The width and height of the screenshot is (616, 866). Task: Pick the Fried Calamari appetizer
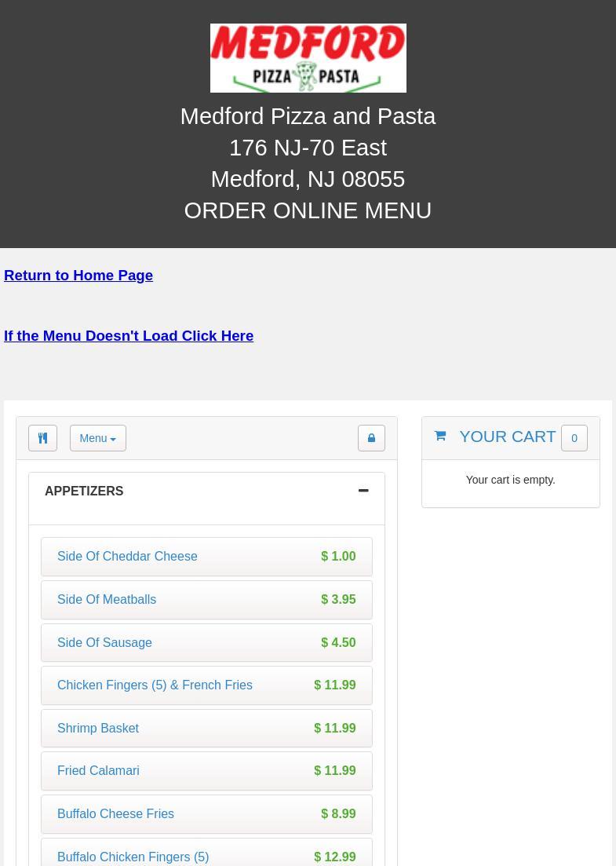pos(98,771)
